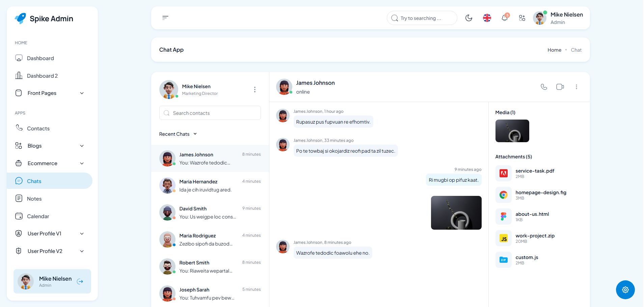Click the logout icon beside Mike Nielsen

click(80, 281)
